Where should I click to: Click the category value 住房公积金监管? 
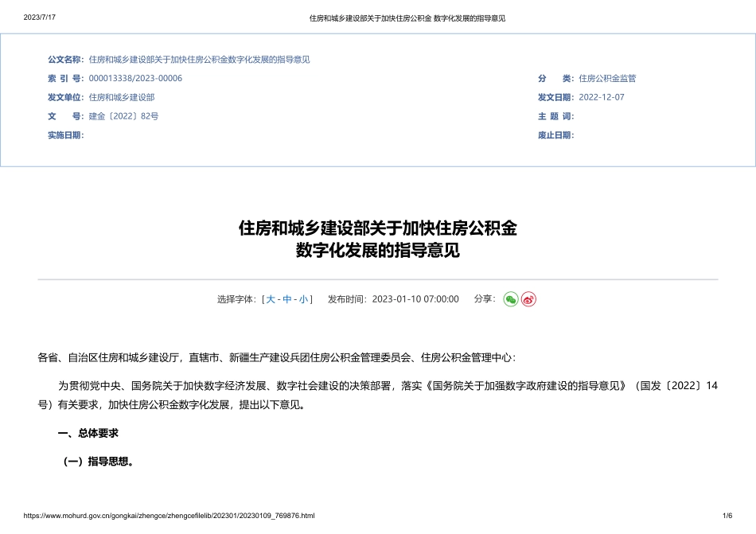[607, 79]
